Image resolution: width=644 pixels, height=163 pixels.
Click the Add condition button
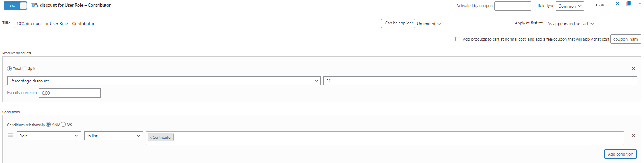click(620, 154)
